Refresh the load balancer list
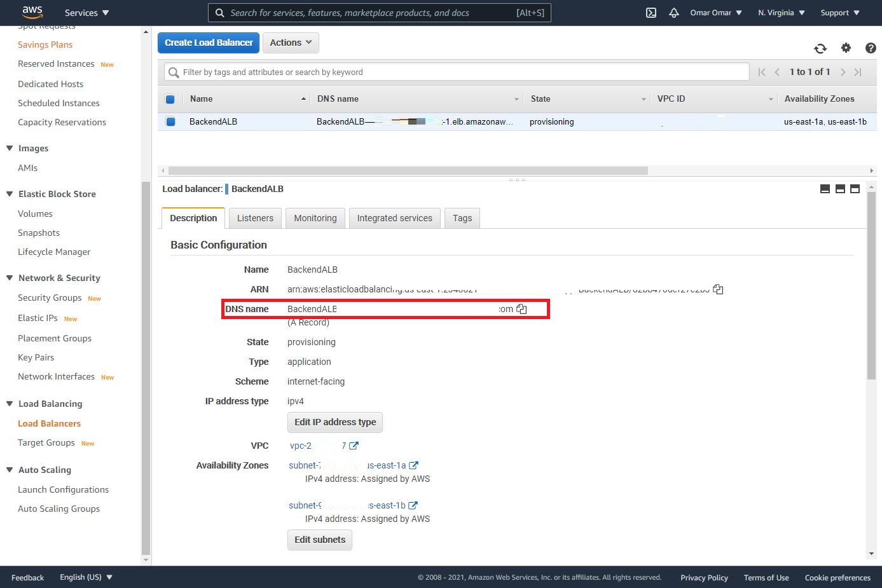 (x=820, y=48)
